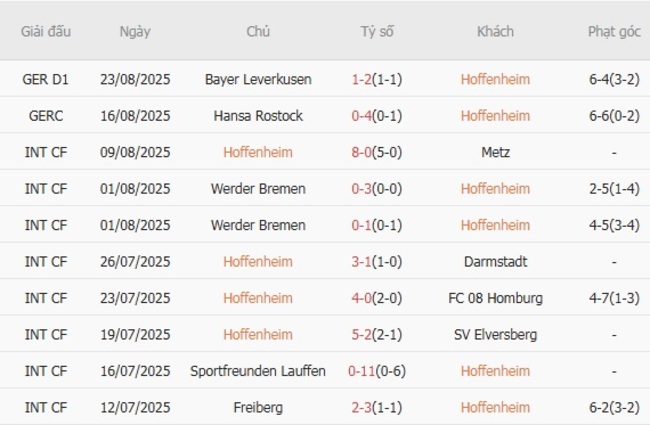Open the 0-11 match score
Viewport: 650px width, 425px height.
pos(360,371)
